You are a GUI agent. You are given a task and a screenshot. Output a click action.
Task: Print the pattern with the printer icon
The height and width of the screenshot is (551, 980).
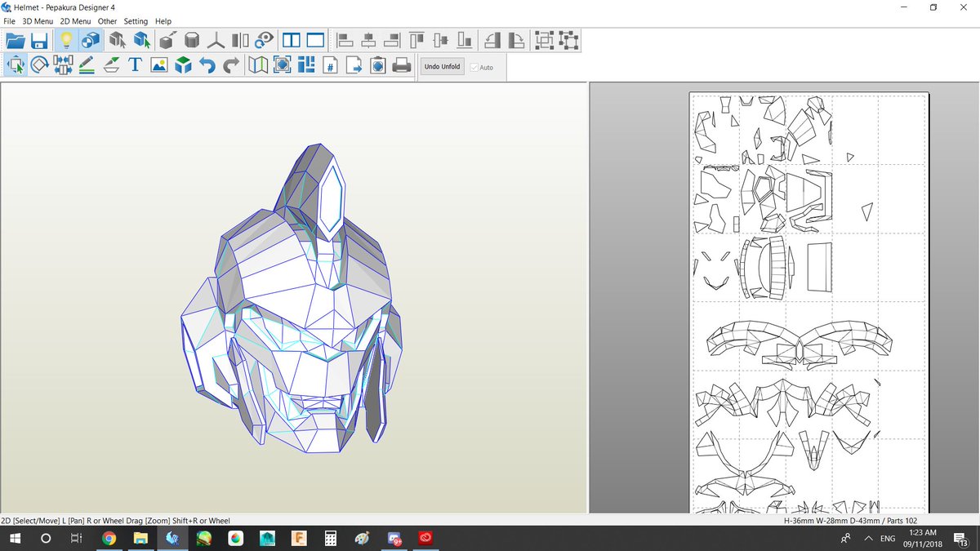coord(402,65)
